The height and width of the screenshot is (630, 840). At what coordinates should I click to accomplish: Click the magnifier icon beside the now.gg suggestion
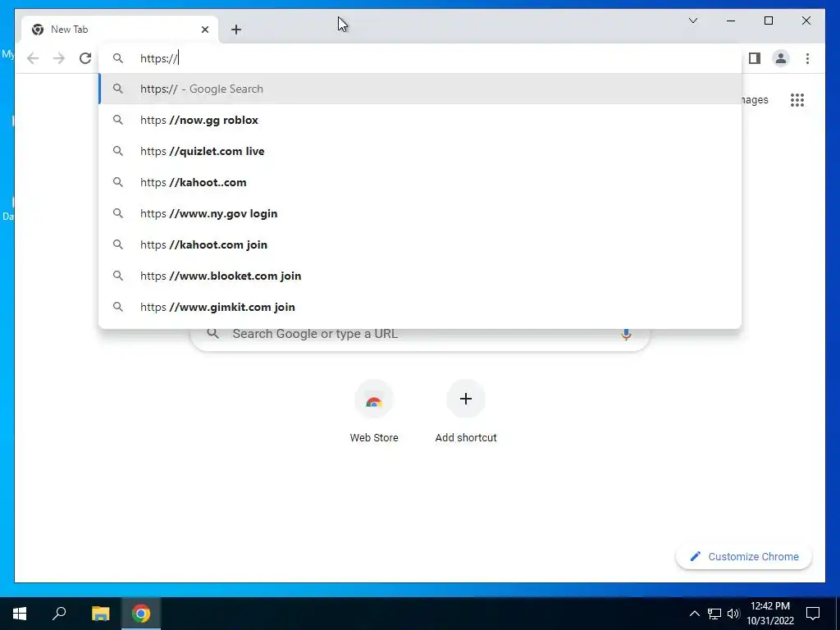(x=118, y=120)
